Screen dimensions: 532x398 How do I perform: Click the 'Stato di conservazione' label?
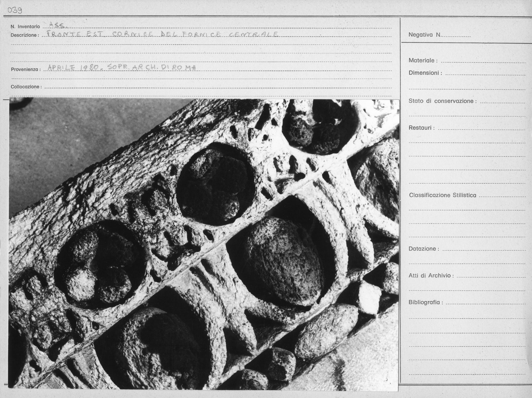[x=443, y=101]
